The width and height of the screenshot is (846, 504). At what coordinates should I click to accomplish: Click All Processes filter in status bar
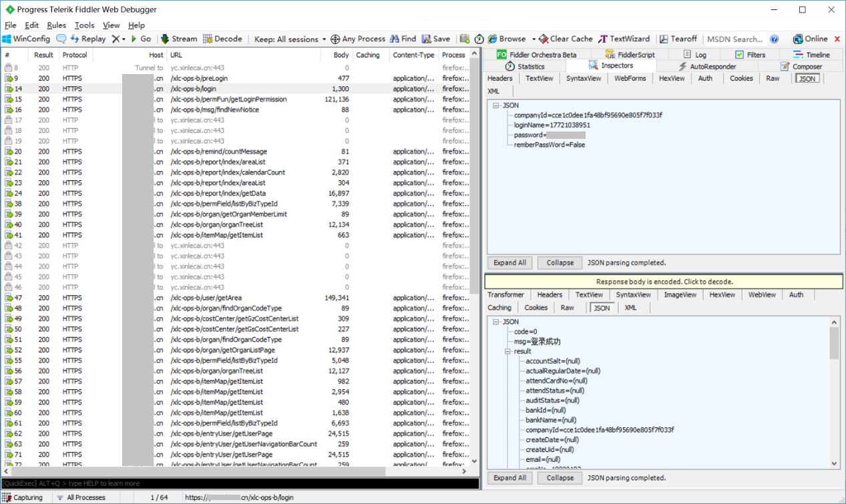(81, 497)
